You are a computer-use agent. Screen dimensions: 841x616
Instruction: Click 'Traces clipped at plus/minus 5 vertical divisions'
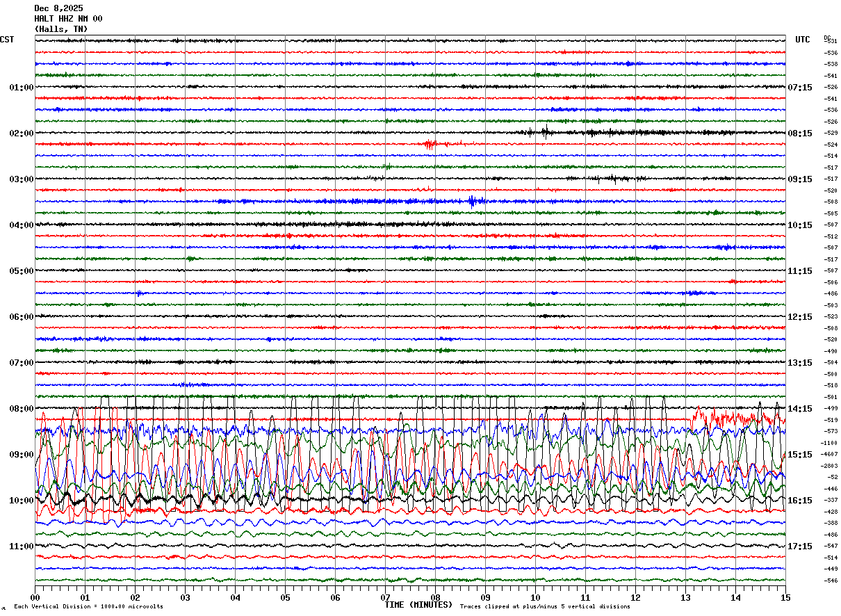[x=545, y=607]
